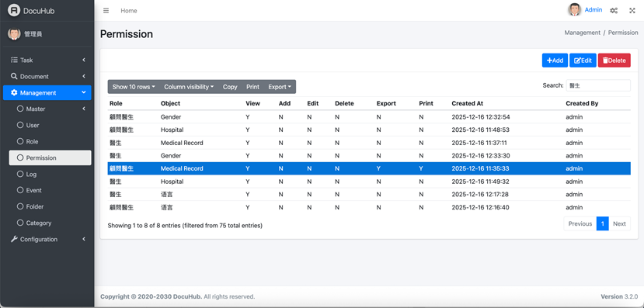The height and width of the screenshot is (308, 644).
Task: Click the Configuration wrench icon
Action: (15, 239)
